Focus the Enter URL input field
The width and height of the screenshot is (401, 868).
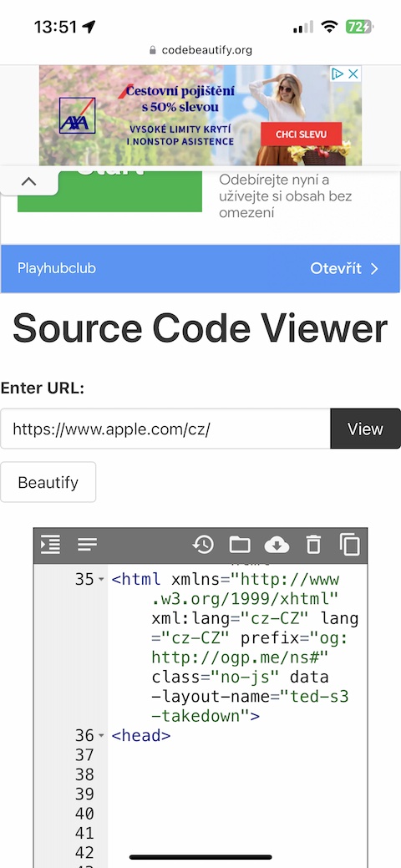165,429
